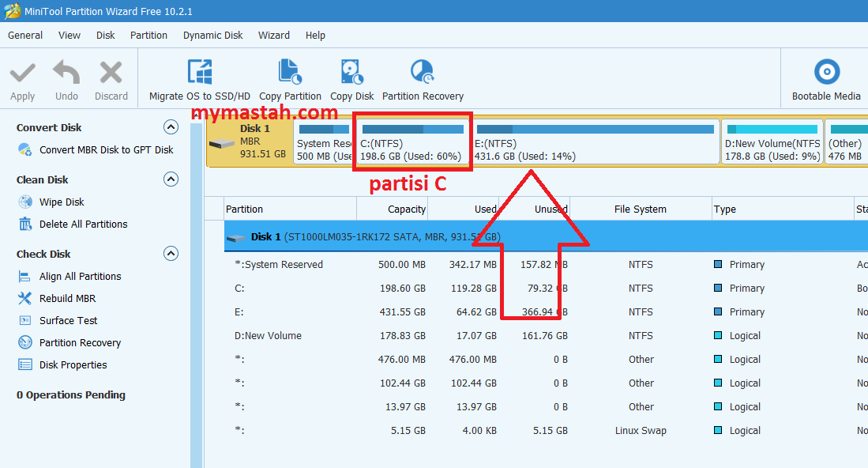The width and height of the screenshot is (868, 468).
Task: Click the Undo arrow icon
Action: tap(66, 72)
